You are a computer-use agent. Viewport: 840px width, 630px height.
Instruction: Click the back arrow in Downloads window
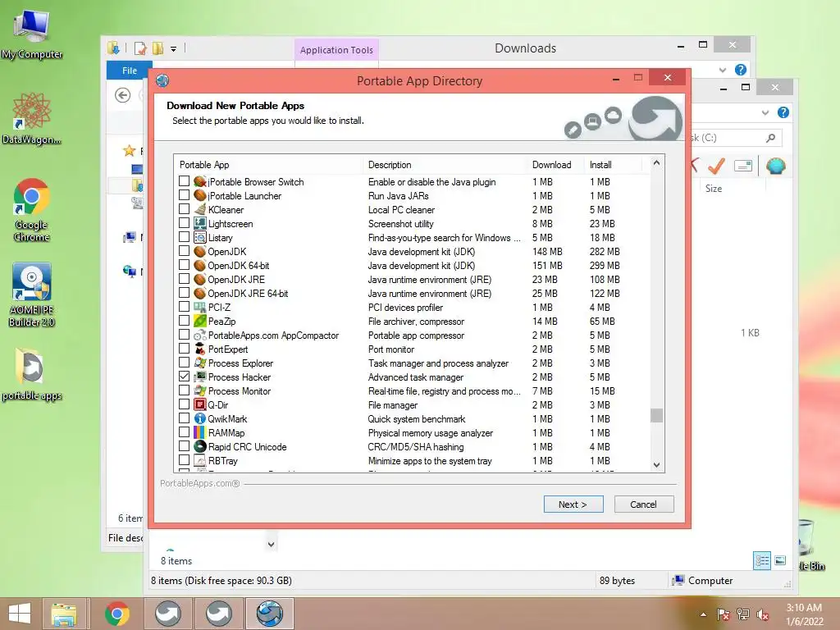[x=123, y=95]
